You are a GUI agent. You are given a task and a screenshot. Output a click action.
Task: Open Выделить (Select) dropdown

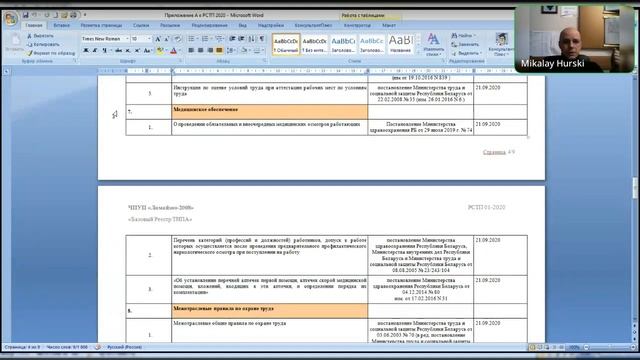[x=467, y=53]
